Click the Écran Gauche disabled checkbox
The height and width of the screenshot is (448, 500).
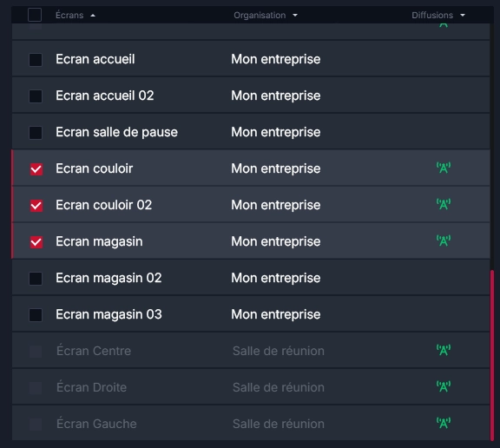36,425
